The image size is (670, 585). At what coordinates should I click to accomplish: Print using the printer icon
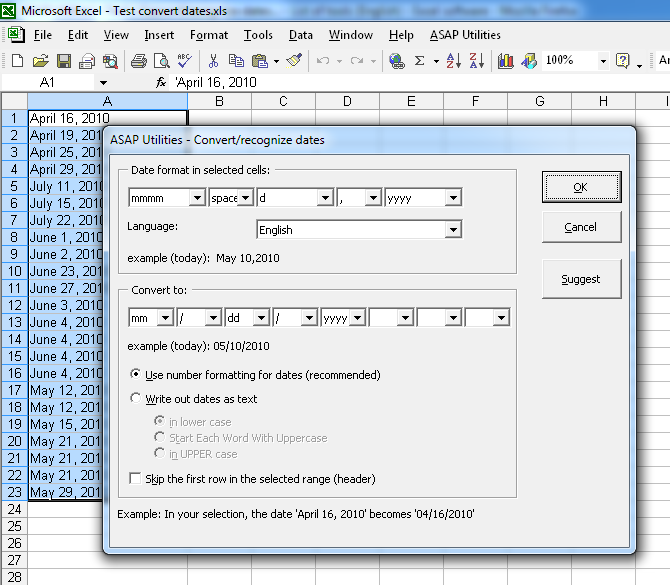coord(139,61)
